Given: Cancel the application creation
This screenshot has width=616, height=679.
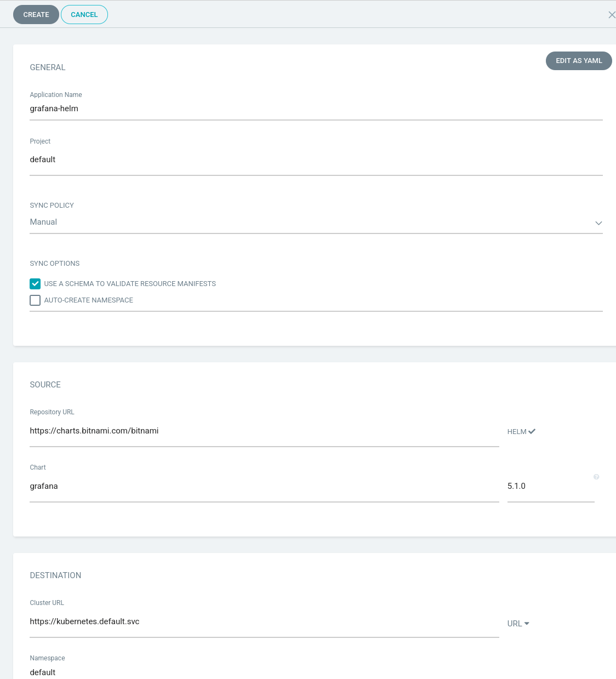Looking at the screenshot, I should coord(84,15).
